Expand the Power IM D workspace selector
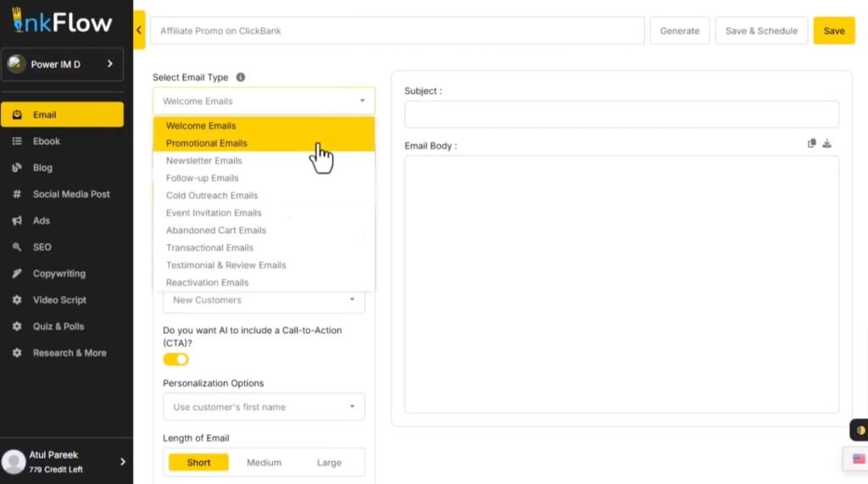This screenshot has width=868, height=484. coord(62,64)
